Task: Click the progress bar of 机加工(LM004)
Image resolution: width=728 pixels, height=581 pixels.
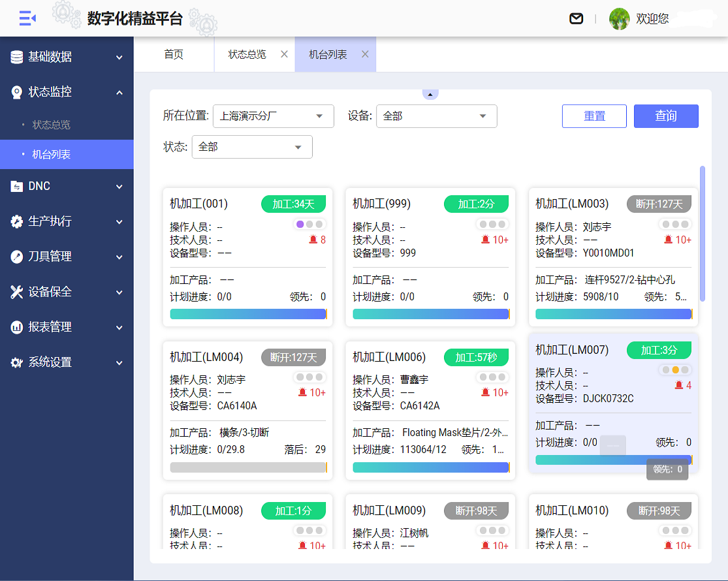Action: pyautogui.click(x=248, y=467)
